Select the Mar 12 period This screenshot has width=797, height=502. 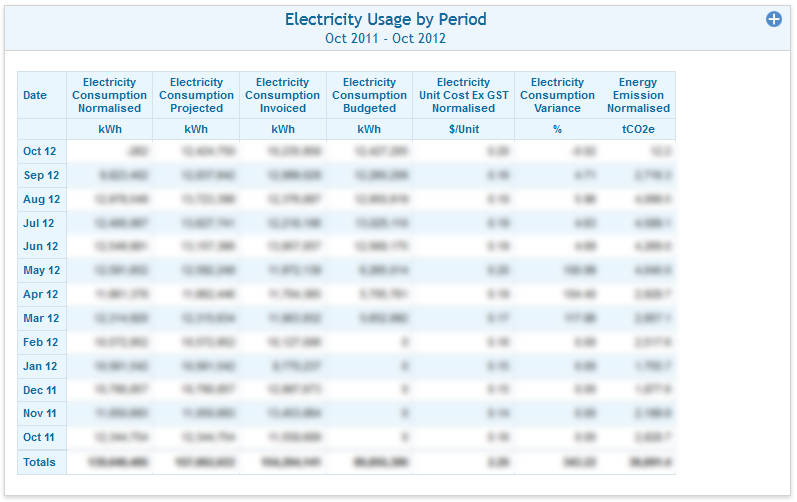(x=41, y=319)
